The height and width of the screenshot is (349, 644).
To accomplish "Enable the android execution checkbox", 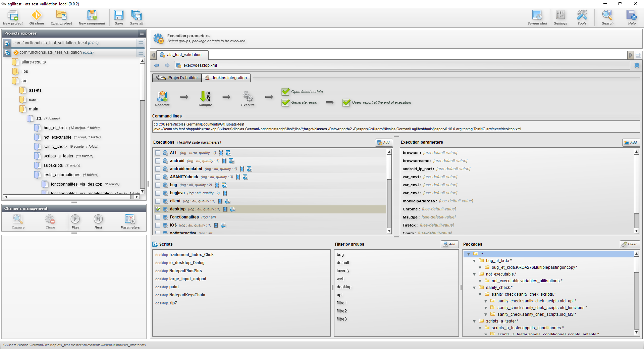I will click(158, 161).
